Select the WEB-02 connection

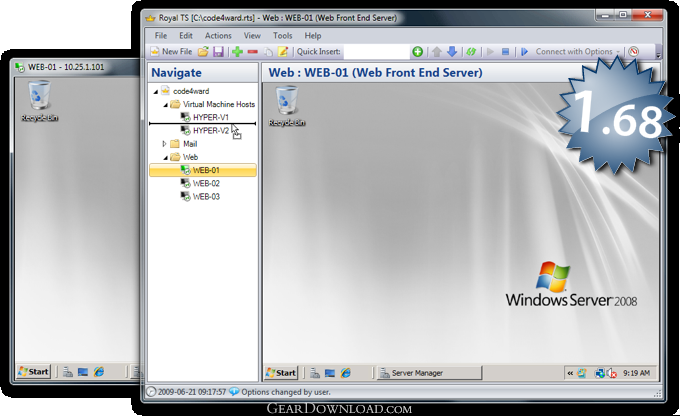206,183
